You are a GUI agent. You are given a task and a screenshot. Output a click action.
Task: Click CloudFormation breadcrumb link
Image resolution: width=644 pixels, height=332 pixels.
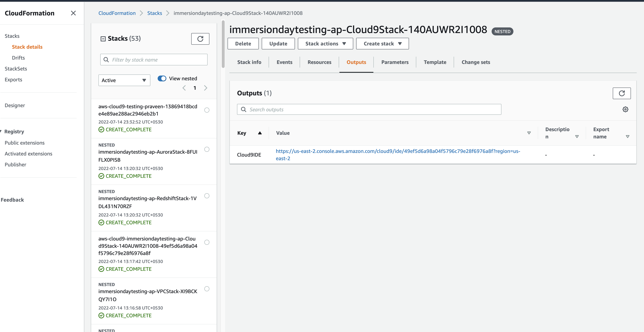click(117, 13)
